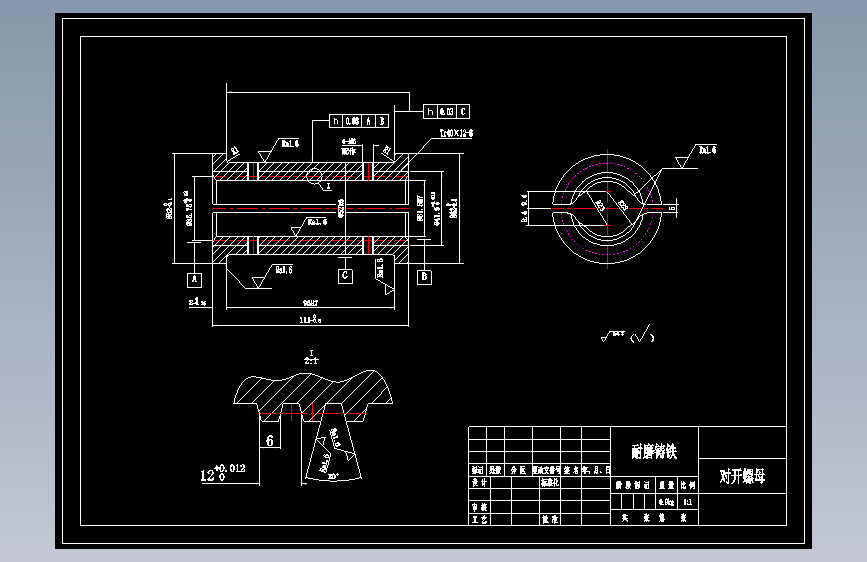Click the tolerance frame referencing datum C
The height and width of the screenshot is (562, 867).
[447, 112]
